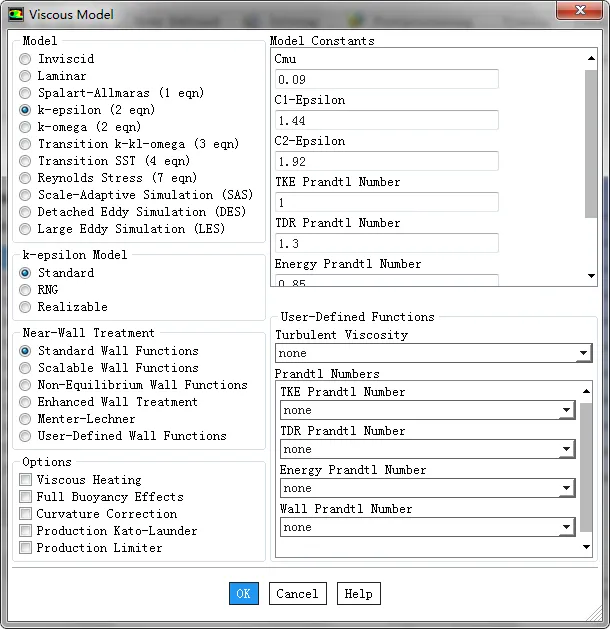Click the Cmu value field
Screen dimensions: 610x629
[x=387, y=79]
